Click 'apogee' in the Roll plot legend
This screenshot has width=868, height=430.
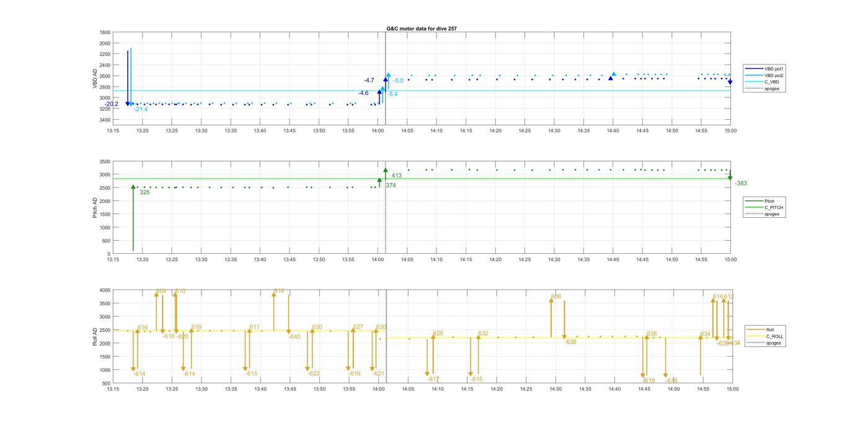point(774,343)
